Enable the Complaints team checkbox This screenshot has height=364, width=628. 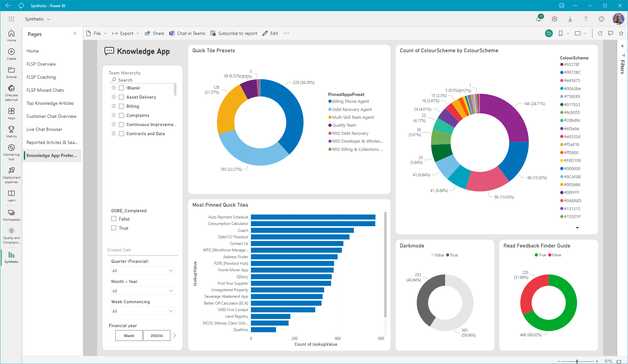point(121,115)
